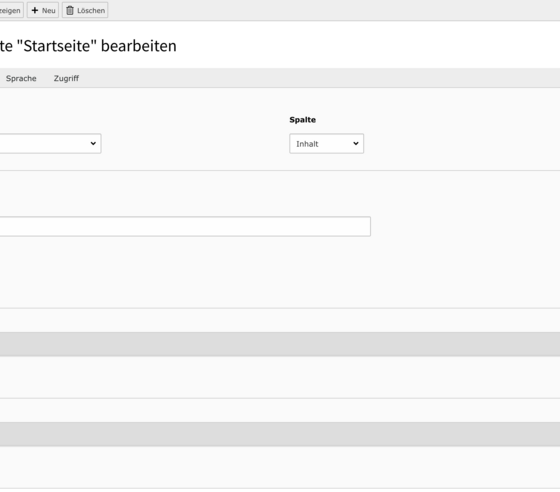Viewport: 560px width, 492px height.
Task: Click the plus icon beside Neu
Action: pyautogui.click(x=35, y=10)
